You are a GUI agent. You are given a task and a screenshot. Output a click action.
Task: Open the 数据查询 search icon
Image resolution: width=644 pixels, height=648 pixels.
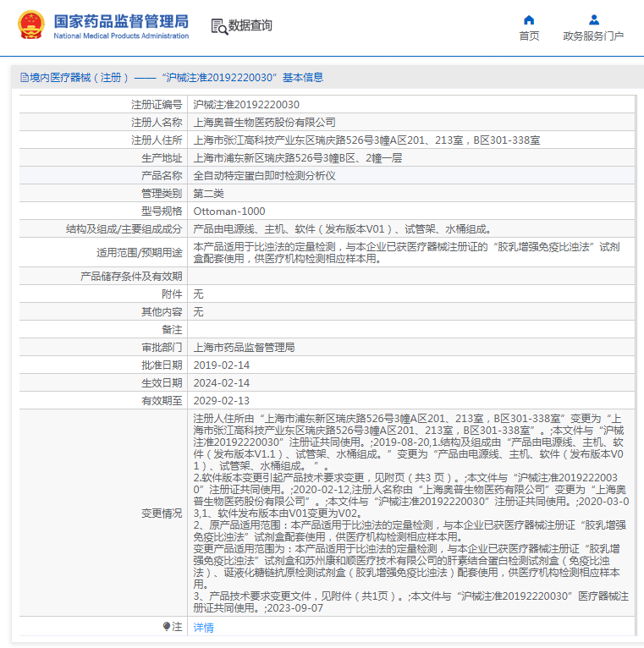[x=219, y=26]
